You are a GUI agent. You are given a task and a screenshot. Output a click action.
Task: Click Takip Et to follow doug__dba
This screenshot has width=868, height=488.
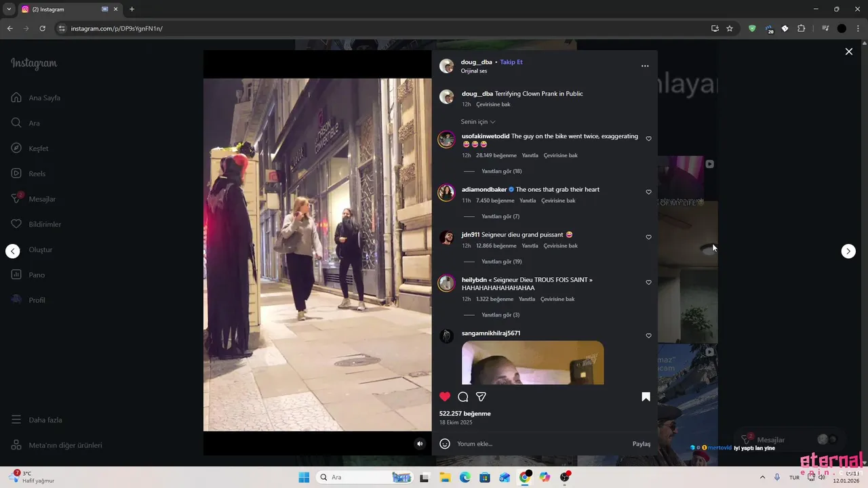click(511, 62)
